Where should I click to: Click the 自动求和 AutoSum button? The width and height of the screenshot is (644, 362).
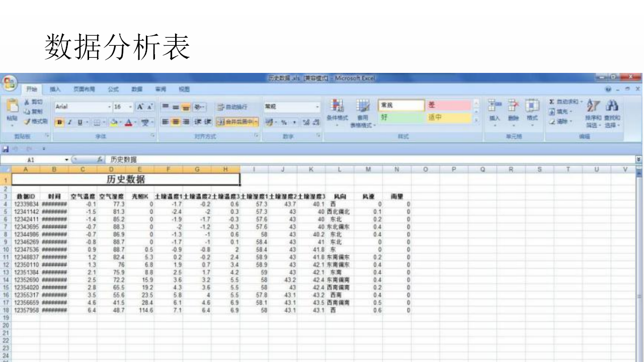pyautogui.click(x=566, y=102)
